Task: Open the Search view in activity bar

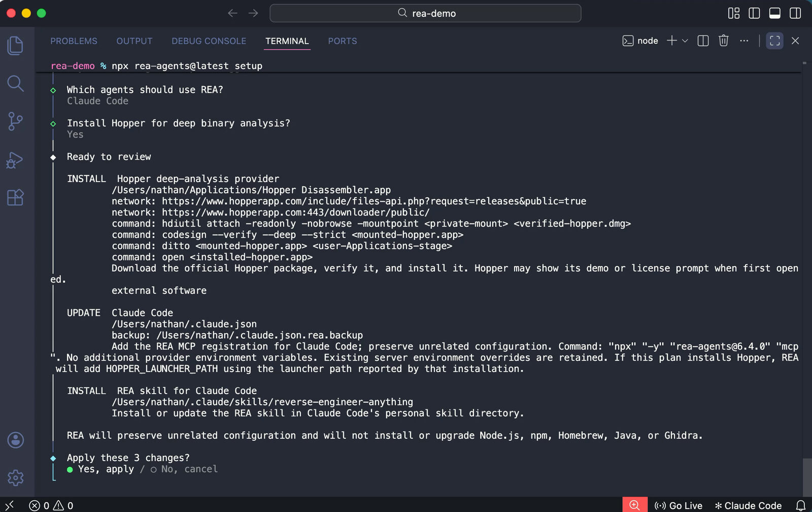Action: (15, 83)
